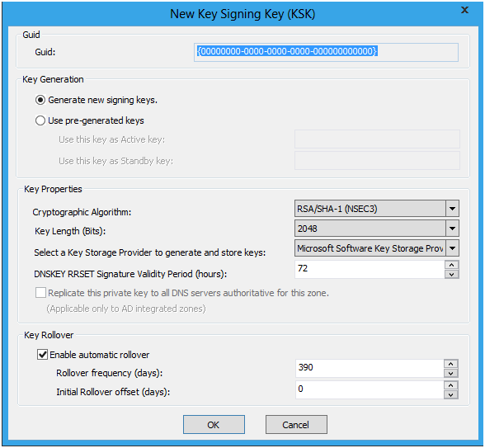
Task: Decrease DNSKEY signature validity period with down arrow
Action: tap(452, 274)
